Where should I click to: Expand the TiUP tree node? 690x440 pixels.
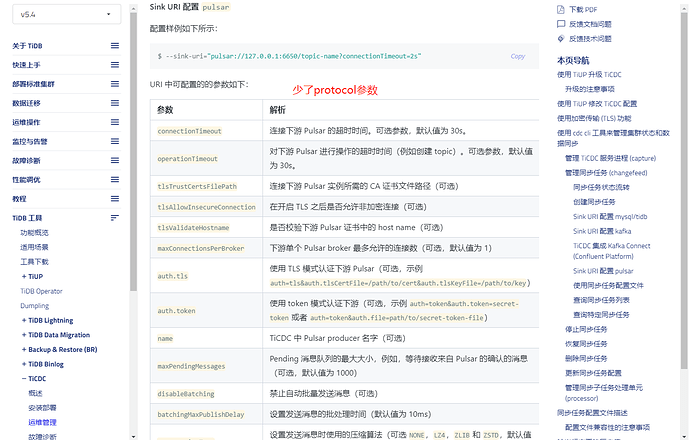tap(24, 276)
